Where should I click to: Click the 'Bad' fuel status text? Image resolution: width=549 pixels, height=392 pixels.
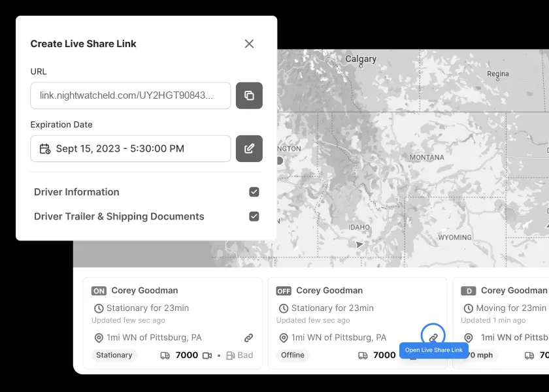pyautogui.click(x=245, y=355)
